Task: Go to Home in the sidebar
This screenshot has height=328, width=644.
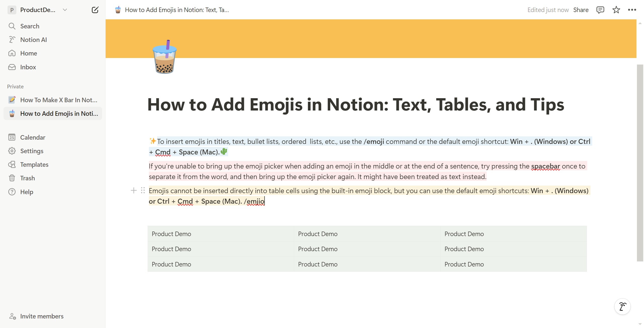Action: tap(53, 53)
